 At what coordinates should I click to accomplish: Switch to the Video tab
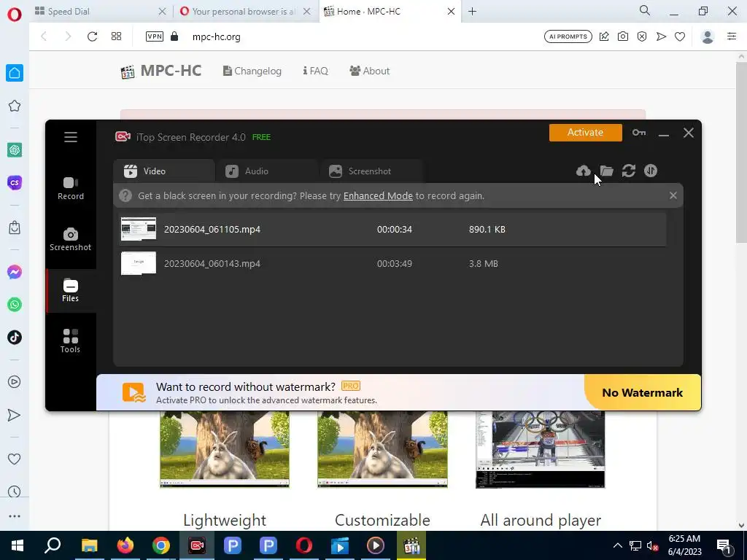coord(164,171)
